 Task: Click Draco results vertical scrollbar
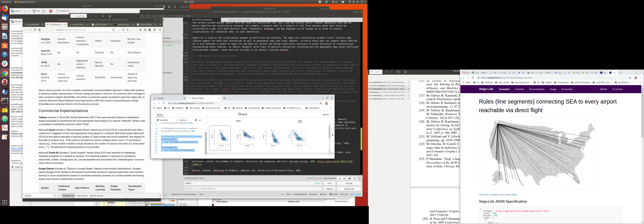point(329,132)
